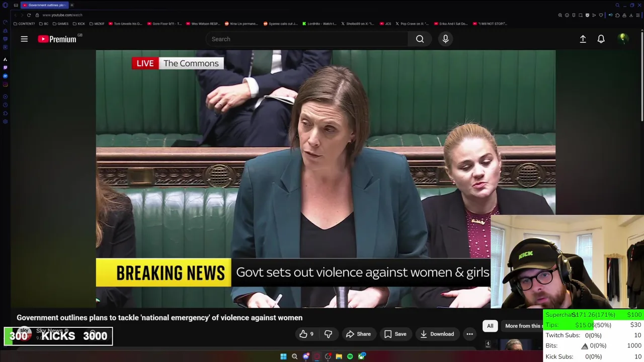The height and width of the screenshot is (362, 644).
Task: Open the extensions cube icon
Action: [x=617, y=15]
